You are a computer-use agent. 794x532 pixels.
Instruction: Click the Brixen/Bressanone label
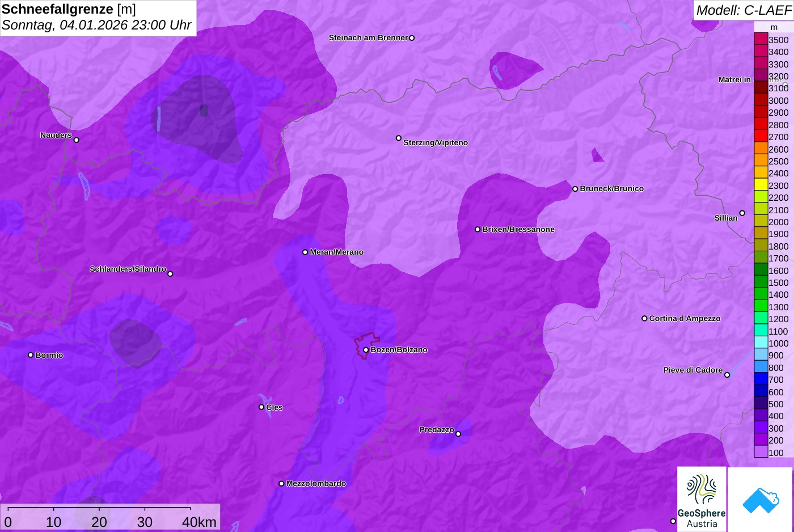click(518, 229)
